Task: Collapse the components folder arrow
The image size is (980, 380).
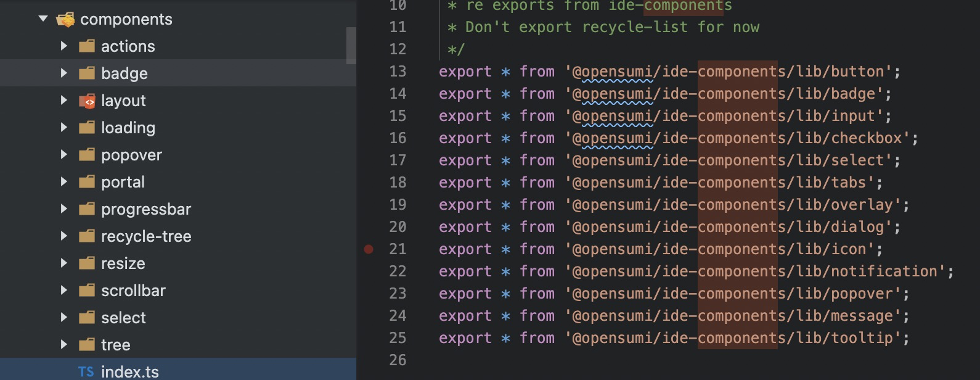Action: click(x=43, y=19)
